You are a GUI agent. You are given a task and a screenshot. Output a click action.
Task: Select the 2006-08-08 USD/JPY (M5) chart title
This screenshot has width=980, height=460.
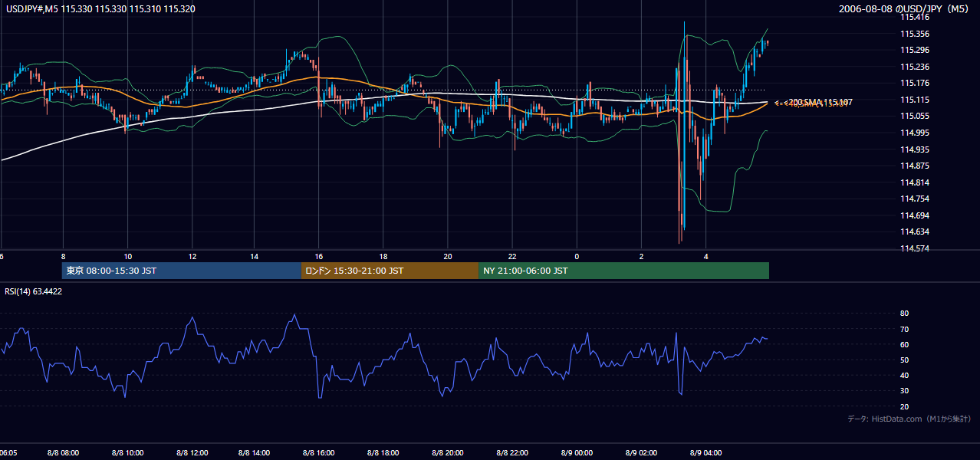tap(905, 8)
